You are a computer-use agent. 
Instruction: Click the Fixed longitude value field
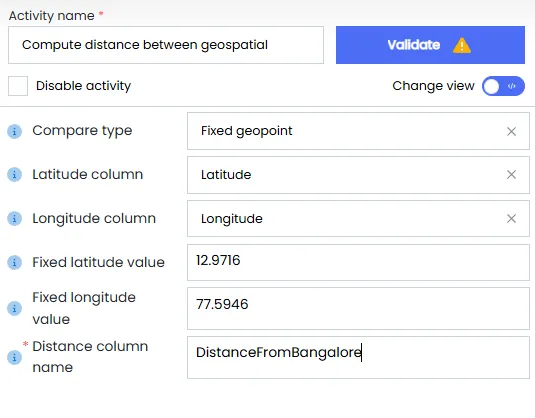(x=358, y=308)
